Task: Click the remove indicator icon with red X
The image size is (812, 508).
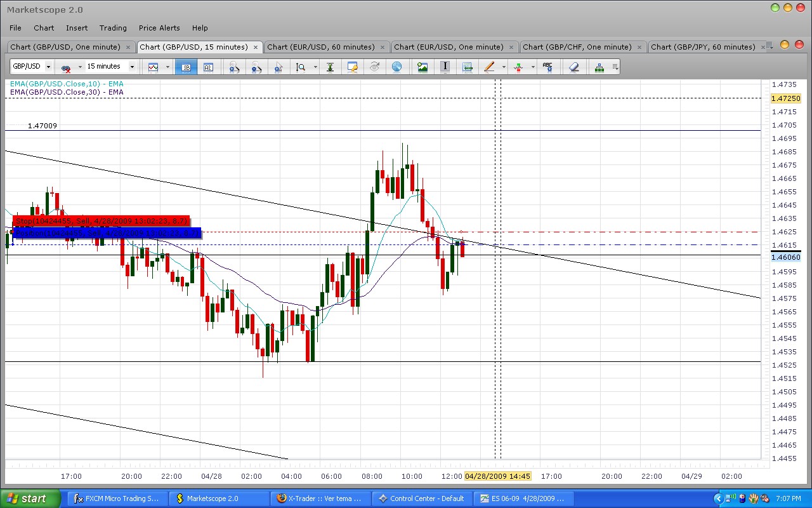Action: [x=66, y=67]
